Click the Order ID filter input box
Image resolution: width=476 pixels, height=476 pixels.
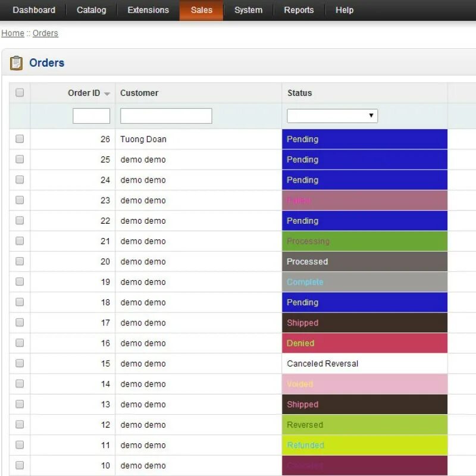tap(91, 115)
